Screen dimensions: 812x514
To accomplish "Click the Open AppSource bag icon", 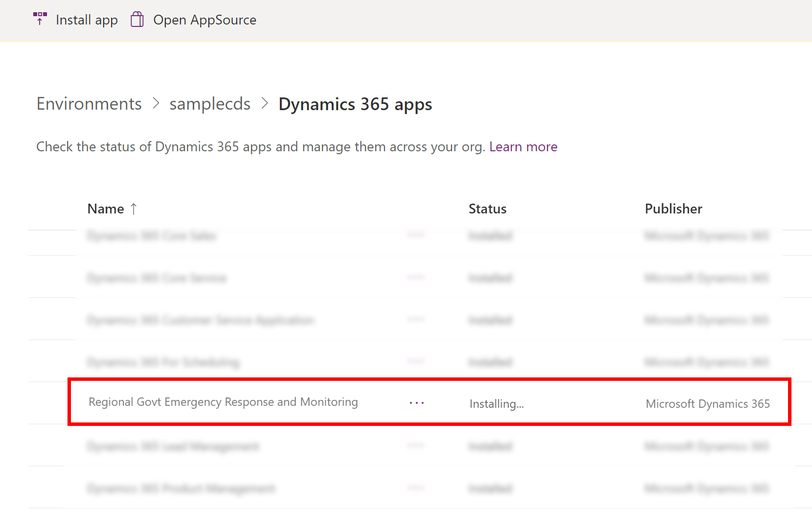I will tap(137, 20).
